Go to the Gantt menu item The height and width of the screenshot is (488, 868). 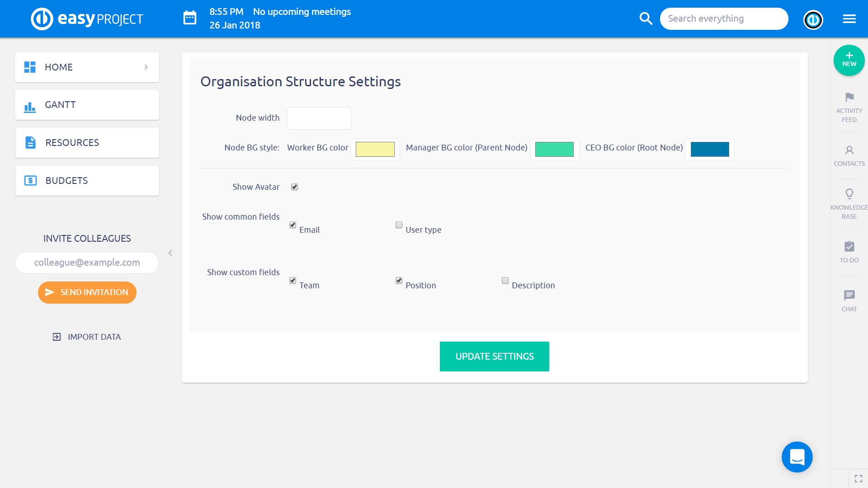[87, 105]
